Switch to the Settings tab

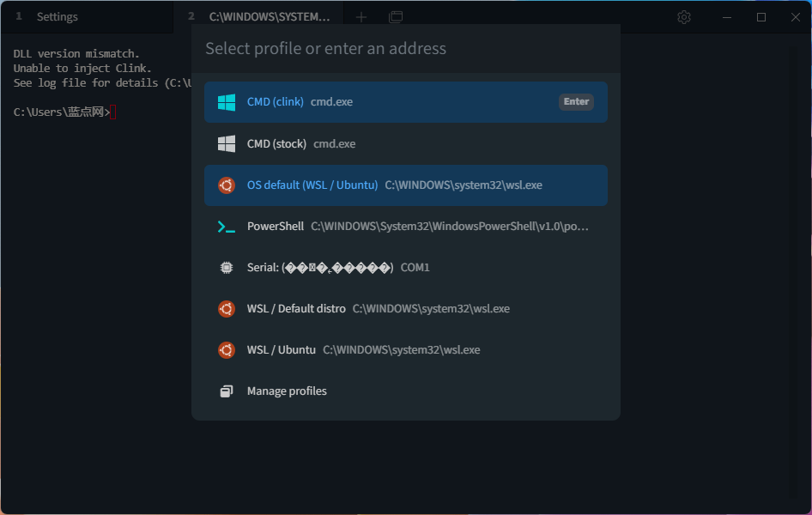87,16
